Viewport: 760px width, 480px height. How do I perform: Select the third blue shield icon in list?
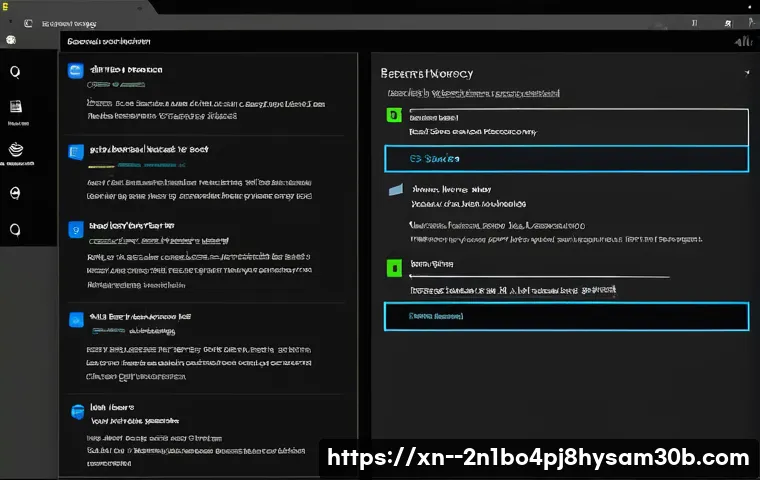(x=74, y=229)
